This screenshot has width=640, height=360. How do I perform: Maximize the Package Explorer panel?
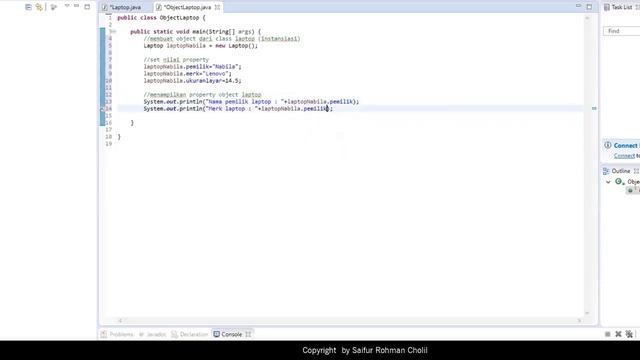(87, 7)
